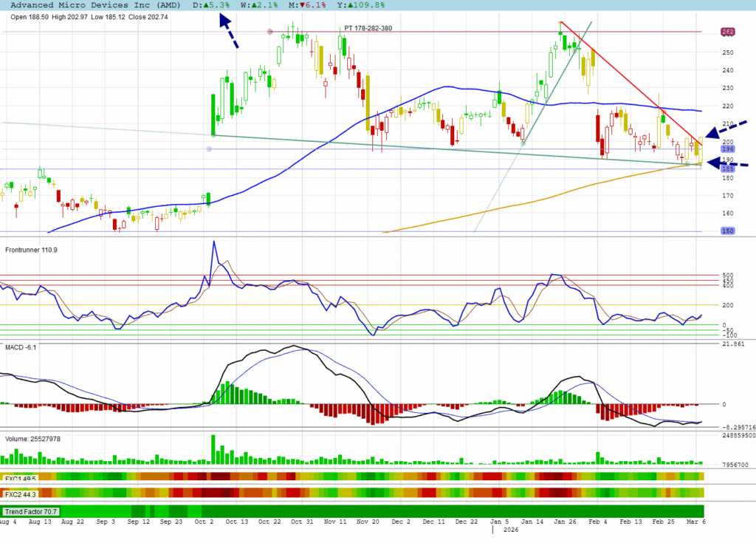The width and height of the screenshot is (756, 543).
Task: Select the PT 178-282-380 annotation text
Action: tap(368, 29)
